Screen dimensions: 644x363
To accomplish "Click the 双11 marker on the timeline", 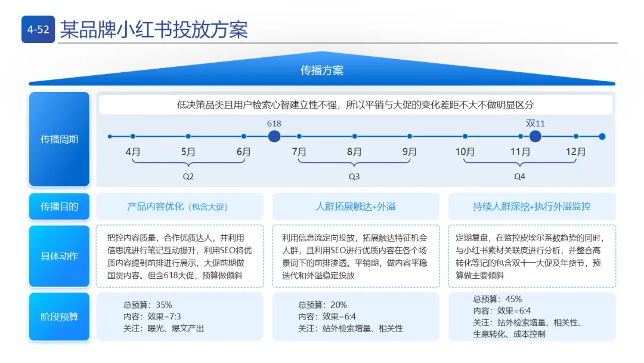I will pos(535,136).
